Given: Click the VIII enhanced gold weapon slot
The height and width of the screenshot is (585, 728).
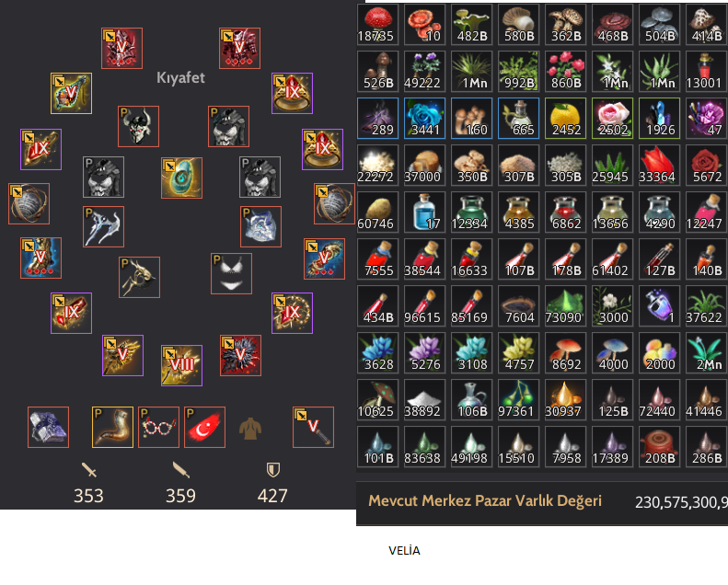Looking at the screenshot, I should tap(181, 365).
